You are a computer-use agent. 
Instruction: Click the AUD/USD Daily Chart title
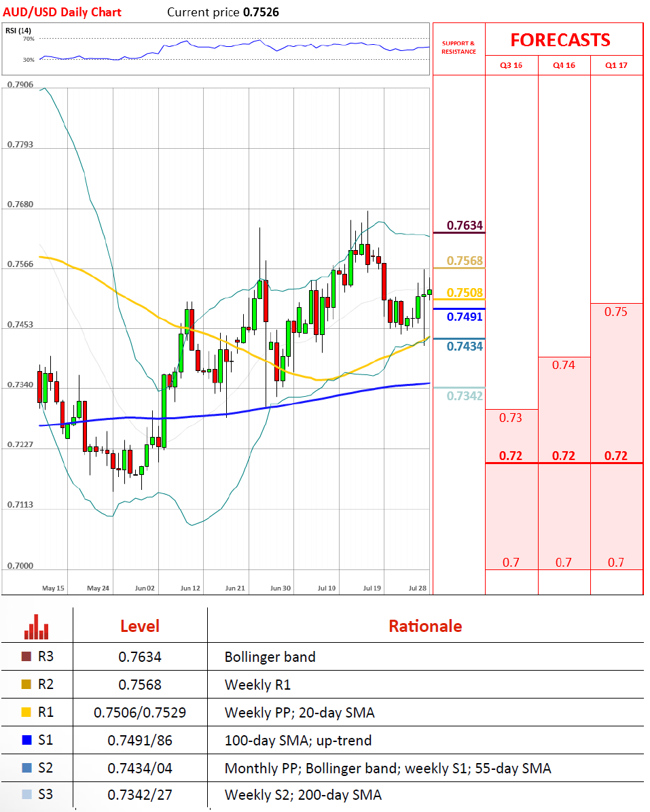62,12
